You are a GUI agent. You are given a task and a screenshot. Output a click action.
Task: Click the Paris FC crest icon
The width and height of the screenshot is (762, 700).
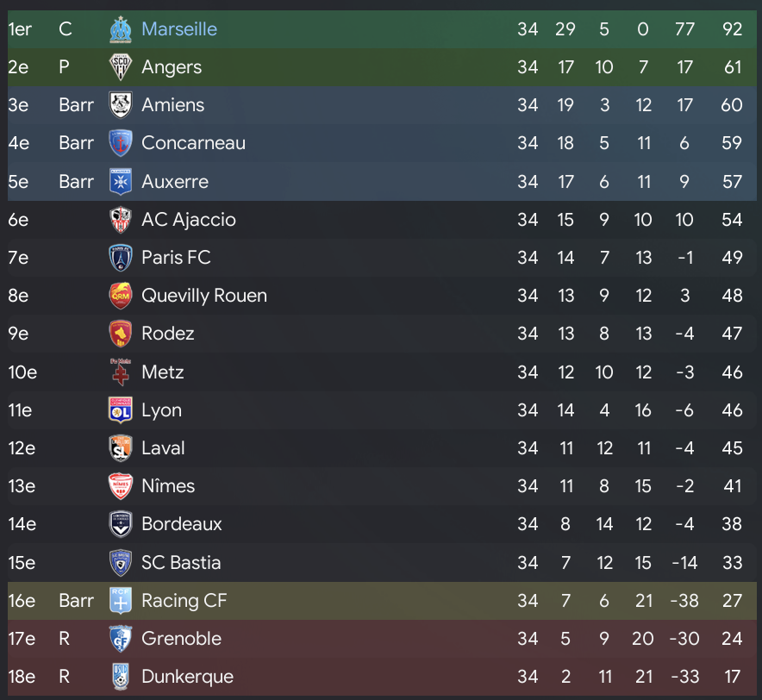(120, 258)
